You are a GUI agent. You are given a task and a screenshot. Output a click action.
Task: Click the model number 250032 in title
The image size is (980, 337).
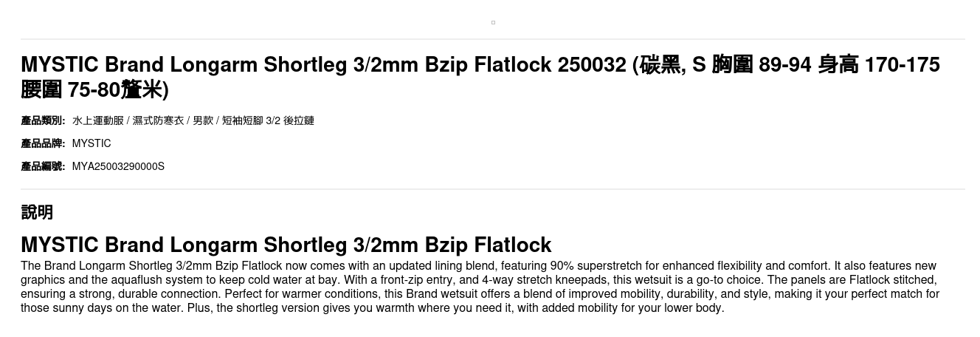[592, 65]
